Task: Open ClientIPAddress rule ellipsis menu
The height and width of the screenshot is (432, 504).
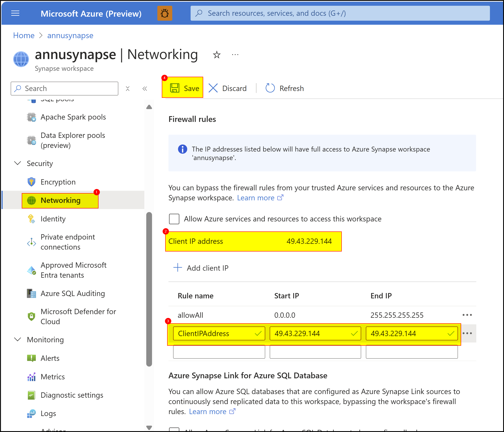Action: [467, 333]
